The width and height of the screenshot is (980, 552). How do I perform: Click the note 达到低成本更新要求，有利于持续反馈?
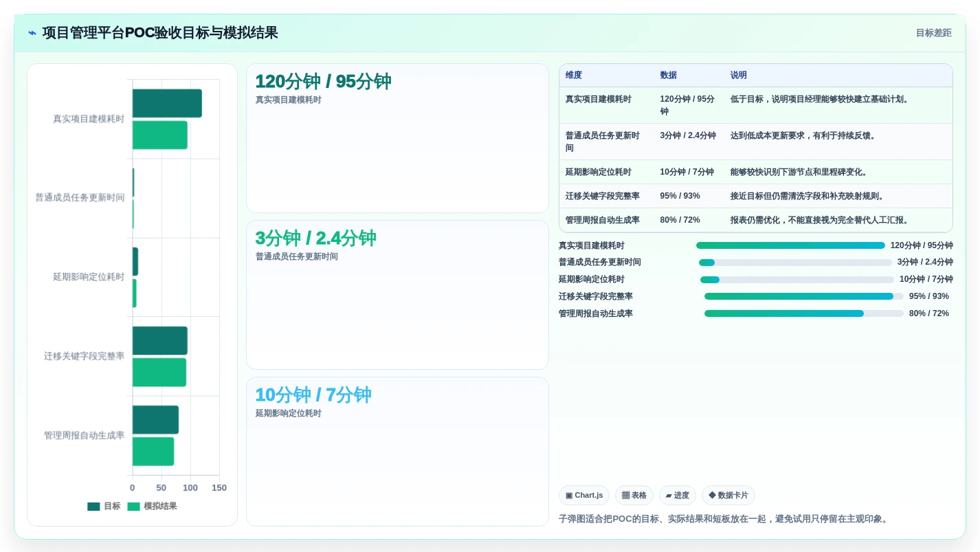click(805, 135)
